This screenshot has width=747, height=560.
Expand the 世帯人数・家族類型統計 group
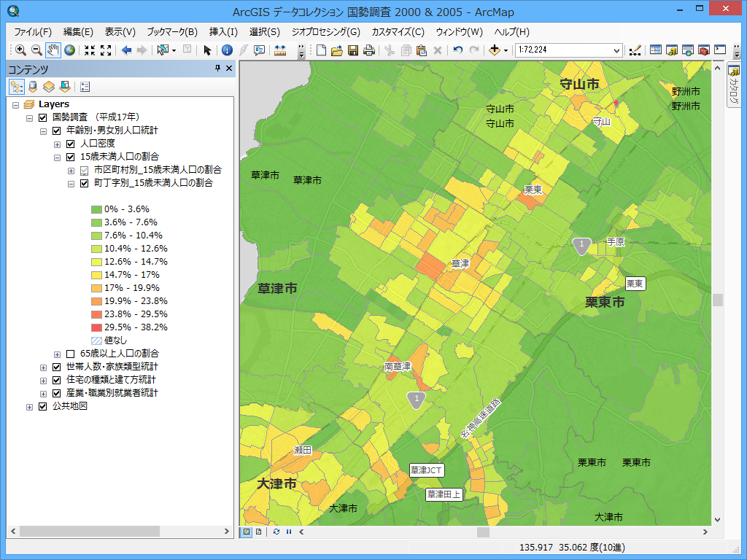click(43, 367)
